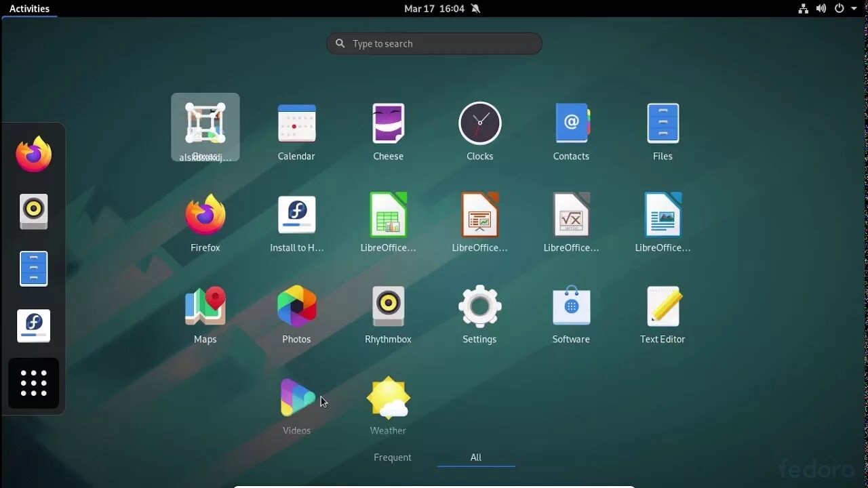This screenshot has height=488, width=868.
Task: Launch the Calendar application
Action: 296,123
